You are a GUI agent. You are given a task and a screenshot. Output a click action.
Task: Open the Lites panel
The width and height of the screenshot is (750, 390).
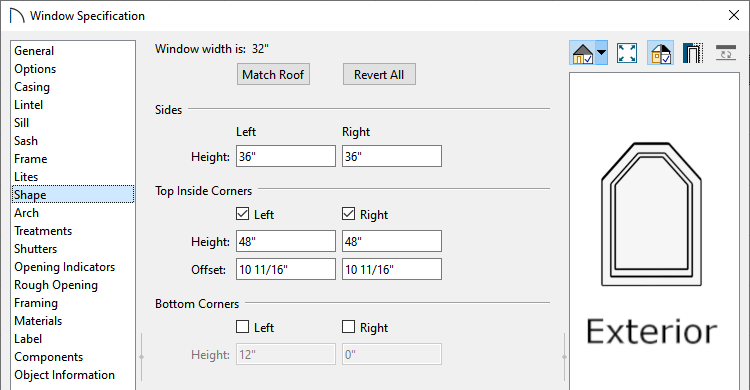click(x=73, y=177)
